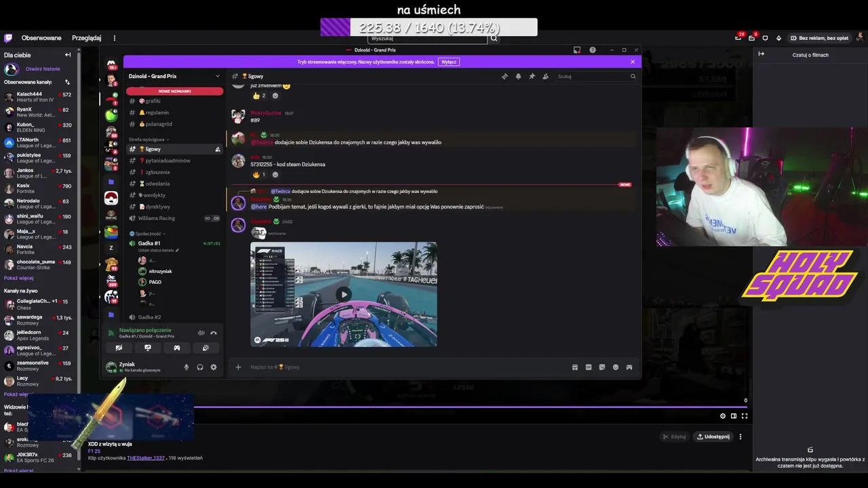Collapse Twitch chat panel arrow
The image size is (868, 488).
point(762,54)
